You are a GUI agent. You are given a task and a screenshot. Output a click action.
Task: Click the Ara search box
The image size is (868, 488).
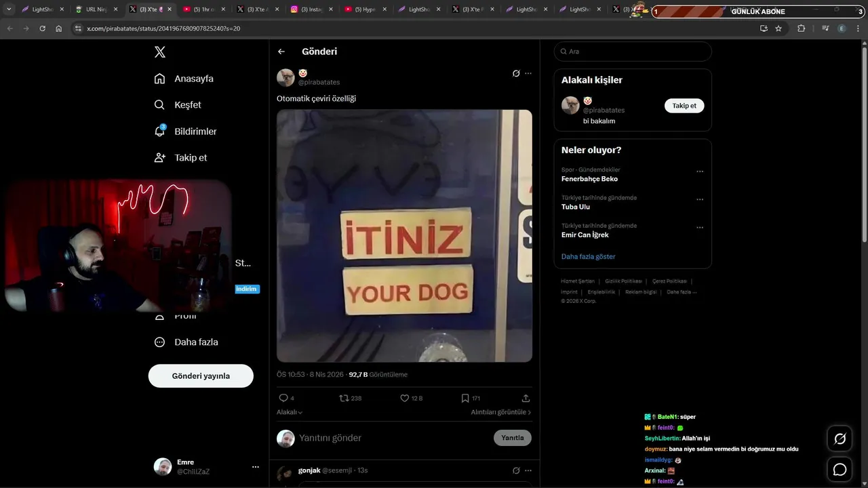(x=633, y=52)
